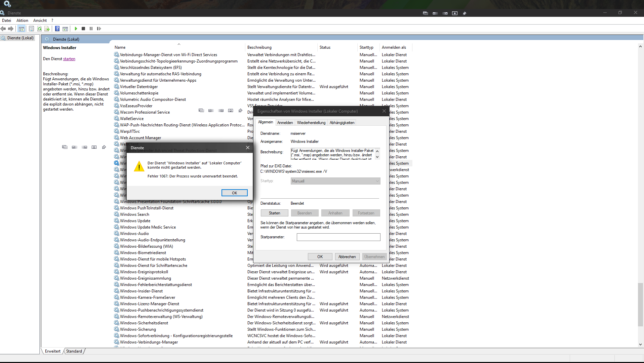Click the Export List toolbar icon
Image resolution: width=644 pixels, height=363 pixels.
coord(47,29)
